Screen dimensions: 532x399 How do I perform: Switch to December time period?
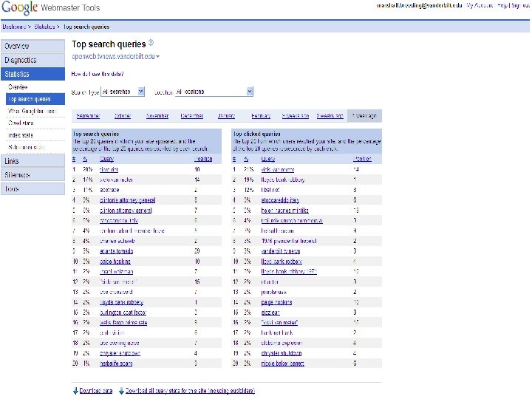192,116
